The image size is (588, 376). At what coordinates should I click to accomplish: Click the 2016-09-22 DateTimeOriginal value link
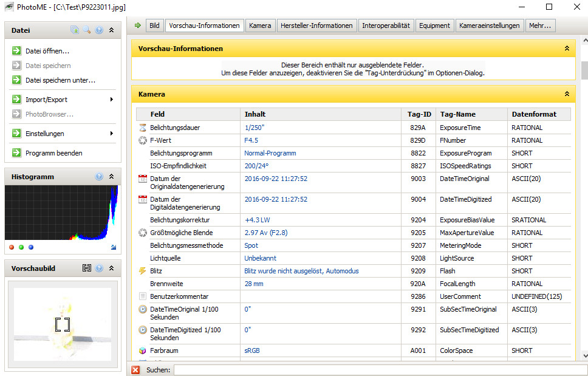click(x=275, y=179)
